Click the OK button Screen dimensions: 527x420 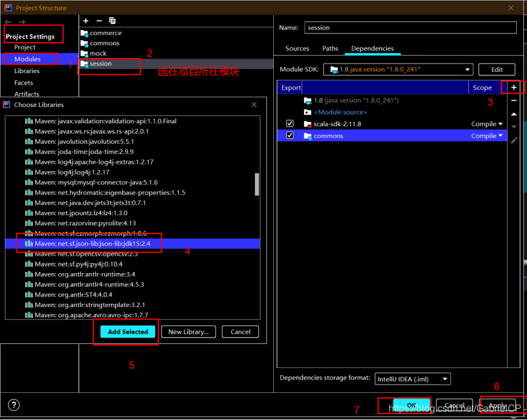click(412, 405)
